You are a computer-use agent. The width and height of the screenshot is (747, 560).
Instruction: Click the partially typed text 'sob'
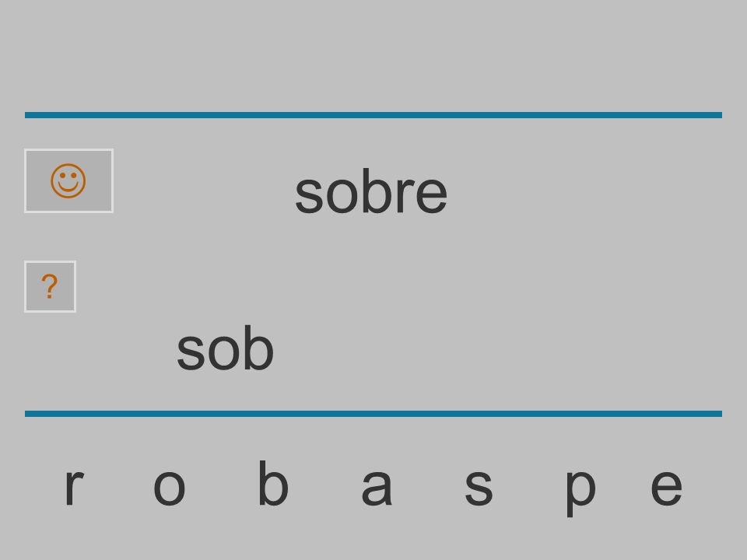226,348
